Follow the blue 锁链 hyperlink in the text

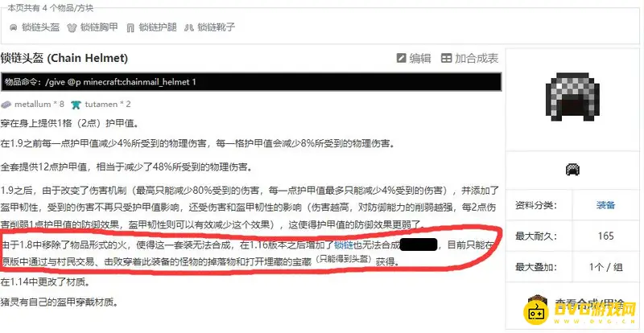coord(344,245)
